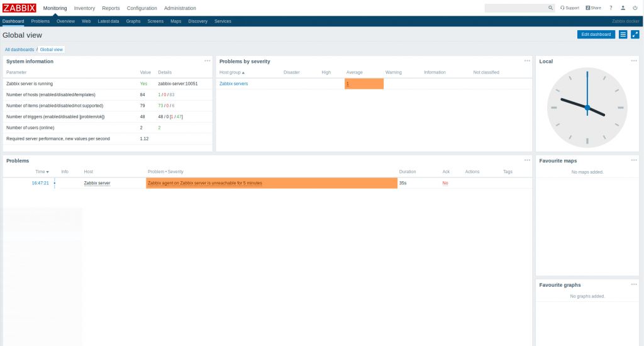Open the Configuration menu
Viewport: 644px width, 346px height.
[x=142, y=8]
